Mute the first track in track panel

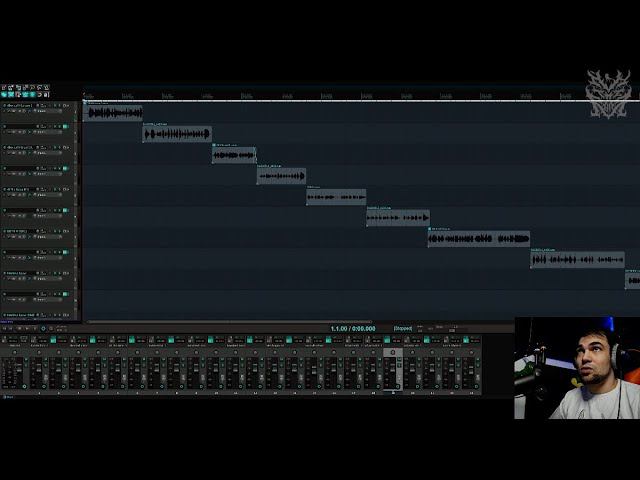click(55, 105)
